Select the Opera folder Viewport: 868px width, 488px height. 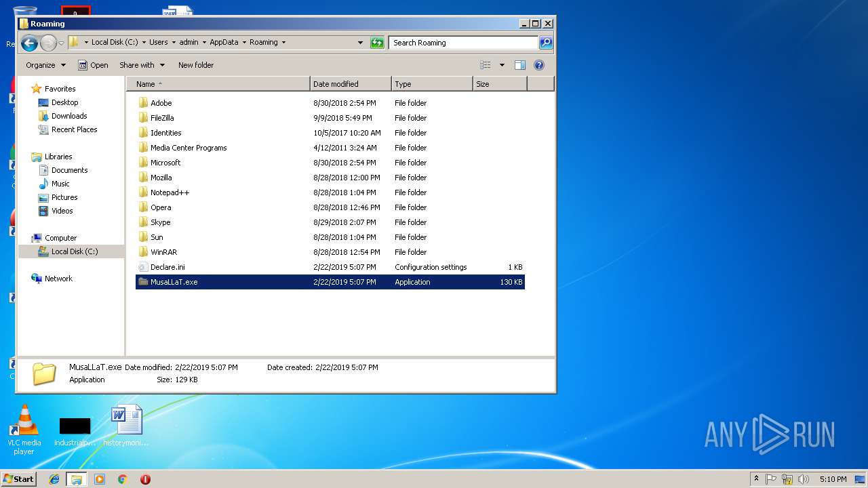(x=330, y=207)
